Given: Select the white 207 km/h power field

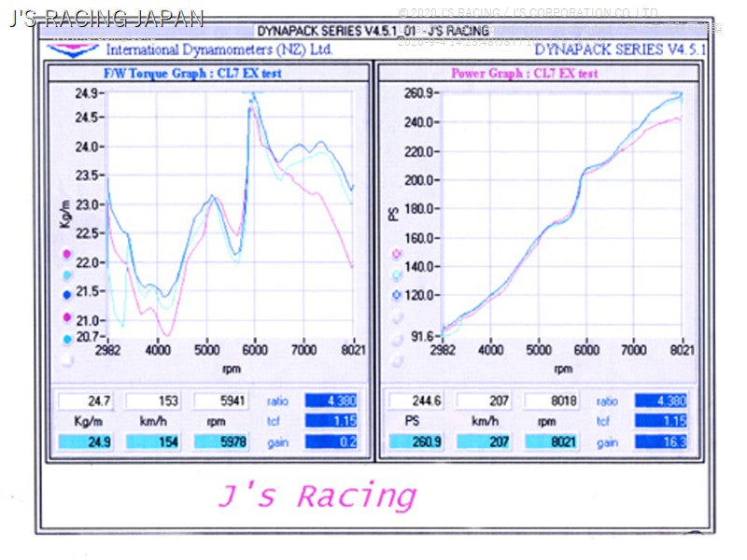Looking at the screenshot, I should point(483,401).
